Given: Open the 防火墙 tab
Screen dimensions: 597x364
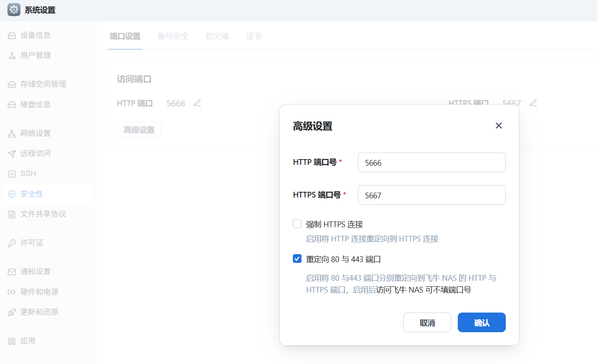Looking at the screenshot, I should pos(217,36).
